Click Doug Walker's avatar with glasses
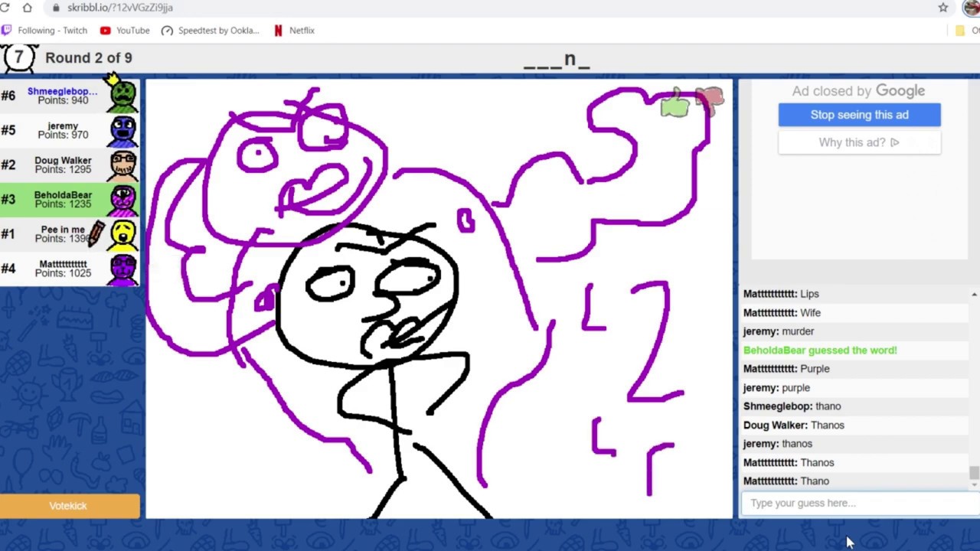 (x=122, y=165)
